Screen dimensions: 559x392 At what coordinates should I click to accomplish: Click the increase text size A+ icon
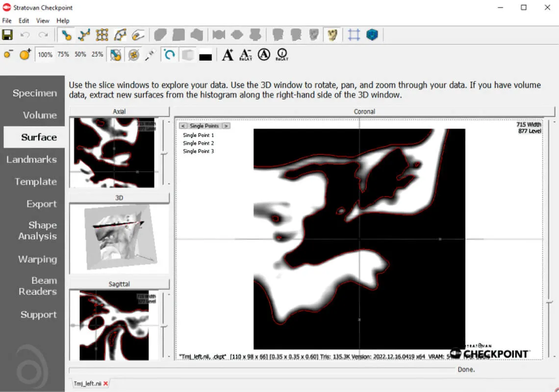(x=228, y=54)
